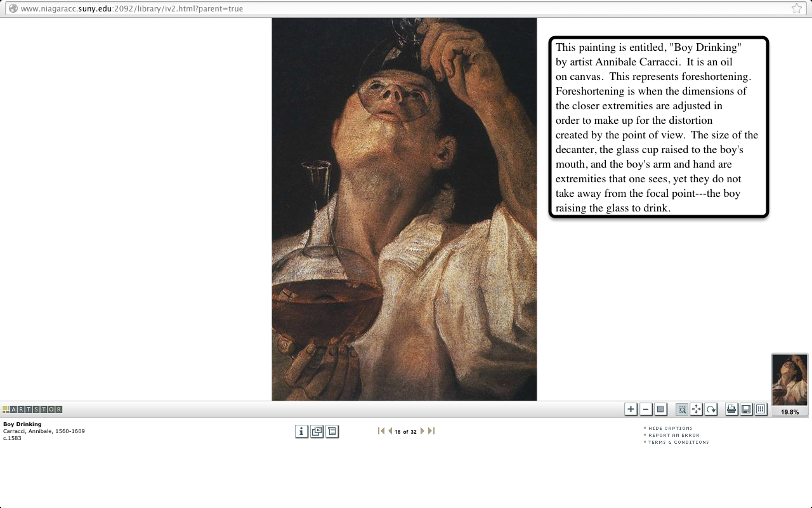Jump to the last image
Screen dimensions: 812x508
431,431
